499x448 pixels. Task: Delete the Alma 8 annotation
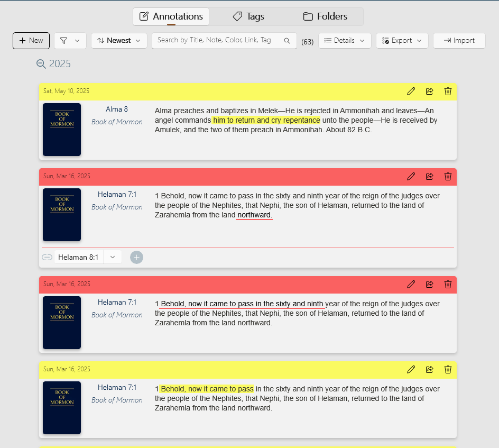coord(448,92)
